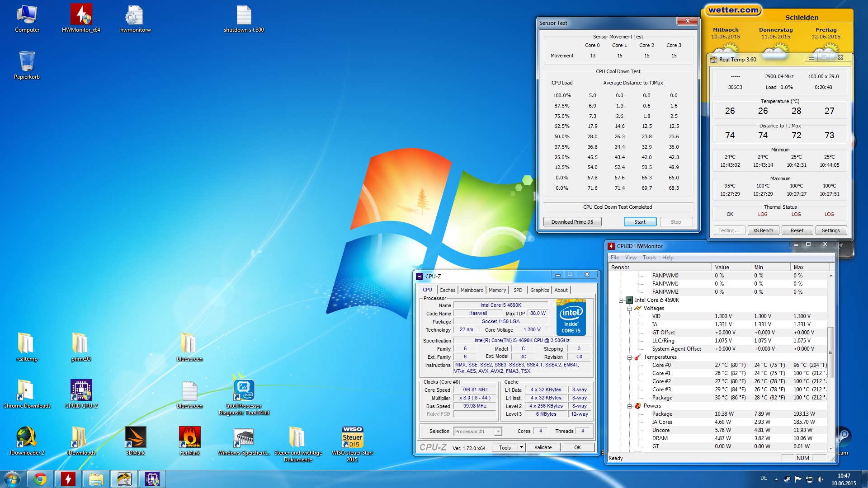Collapse the Voltages tree node in HWMonitor
The image size is (868, 488).
pos(629,309)
